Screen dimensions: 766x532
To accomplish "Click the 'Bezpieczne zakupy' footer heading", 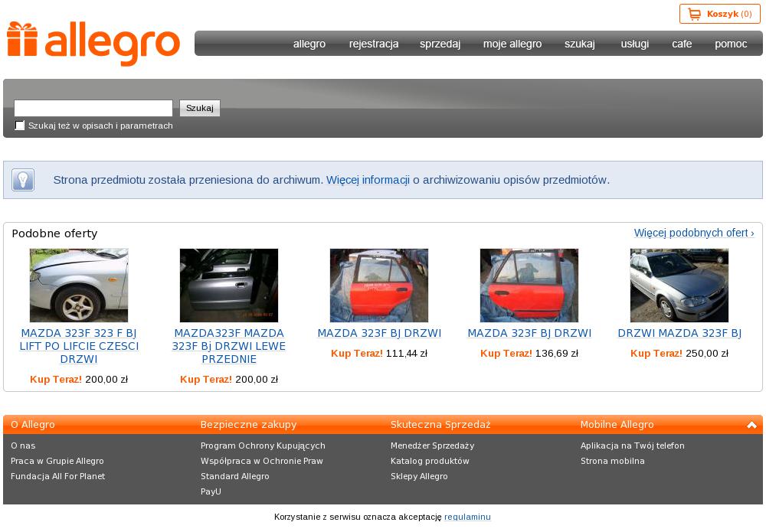I will pos(249,425).
